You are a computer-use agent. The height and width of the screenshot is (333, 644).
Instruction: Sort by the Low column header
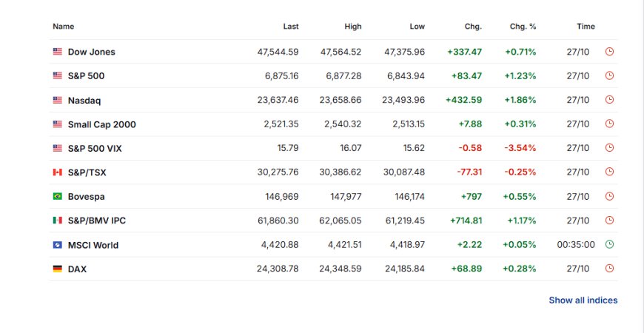417,27
